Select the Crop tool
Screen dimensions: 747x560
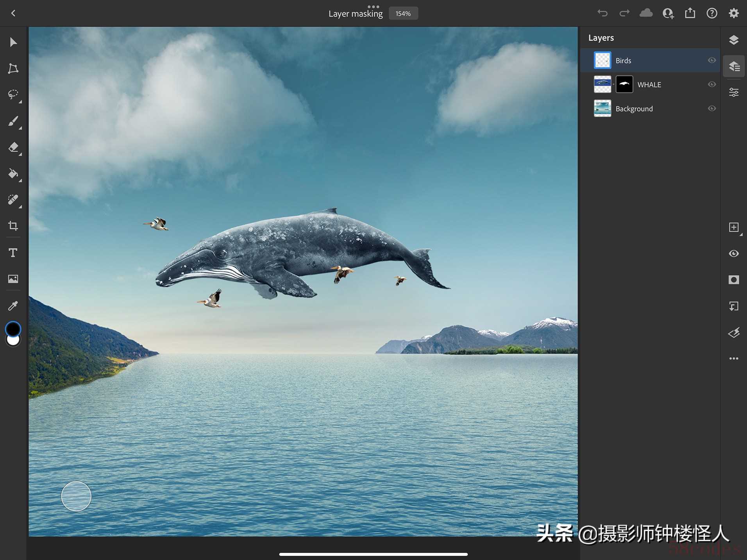(x=13, y=226)
